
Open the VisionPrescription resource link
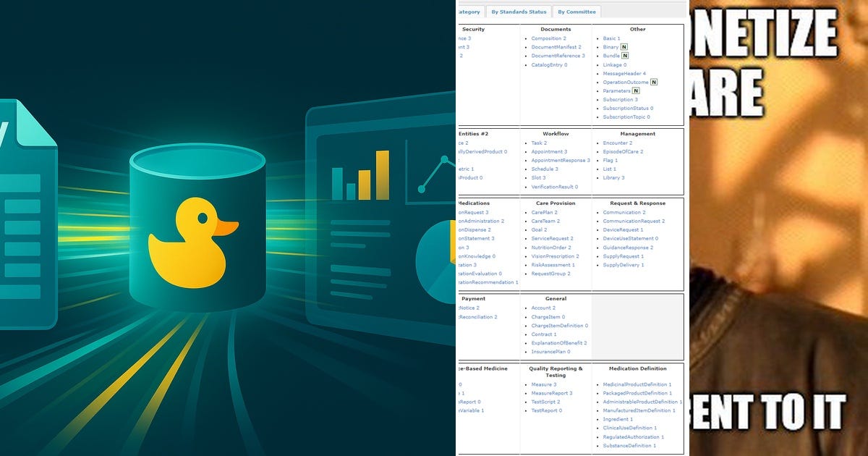(x=553, y=256)
